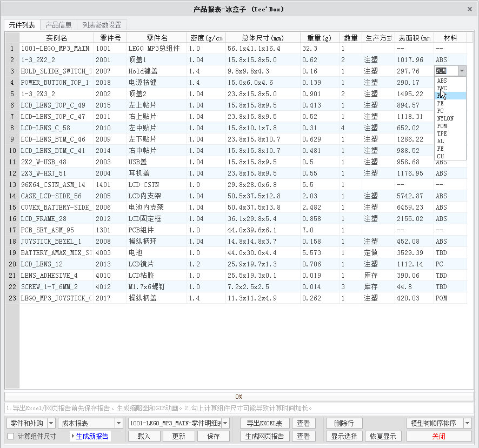
Task: Open the 模型树顺序排序 sort dropdown
Action: 468,423
